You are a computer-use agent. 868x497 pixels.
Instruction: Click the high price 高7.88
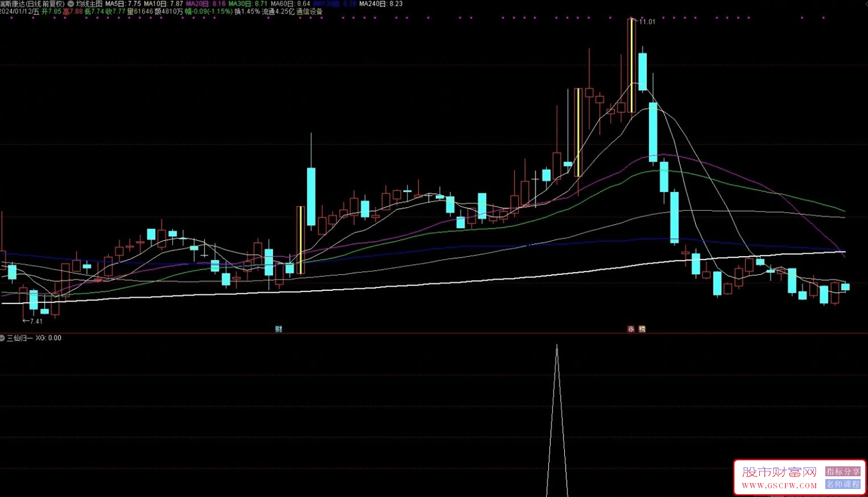point(73,11)
